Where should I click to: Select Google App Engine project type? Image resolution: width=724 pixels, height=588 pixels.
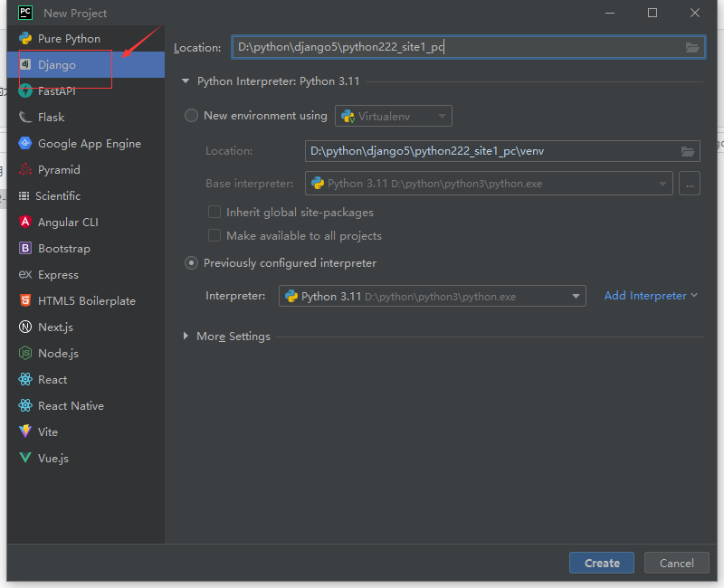pos(86,144)
